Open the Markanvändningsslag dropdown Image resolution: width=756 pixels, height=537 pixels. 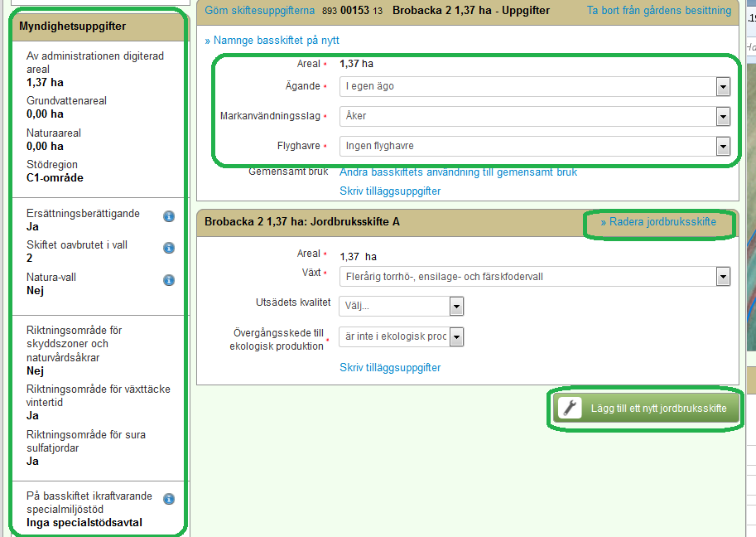click(535, 116)
